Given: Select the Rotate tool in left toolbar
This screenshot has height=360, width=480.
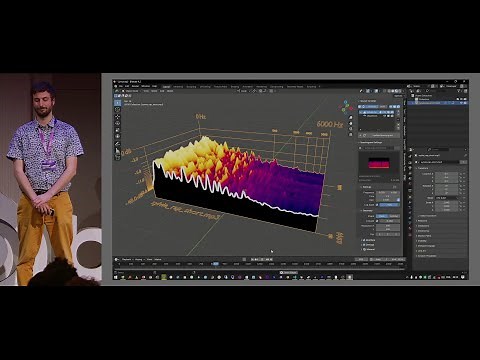Looking at the screenshot, I should point(118,123).
